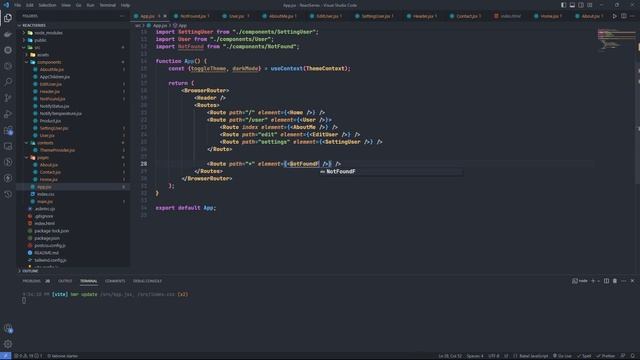Open the Manage gear icon
640x360 pixels.
coord(8,344)
